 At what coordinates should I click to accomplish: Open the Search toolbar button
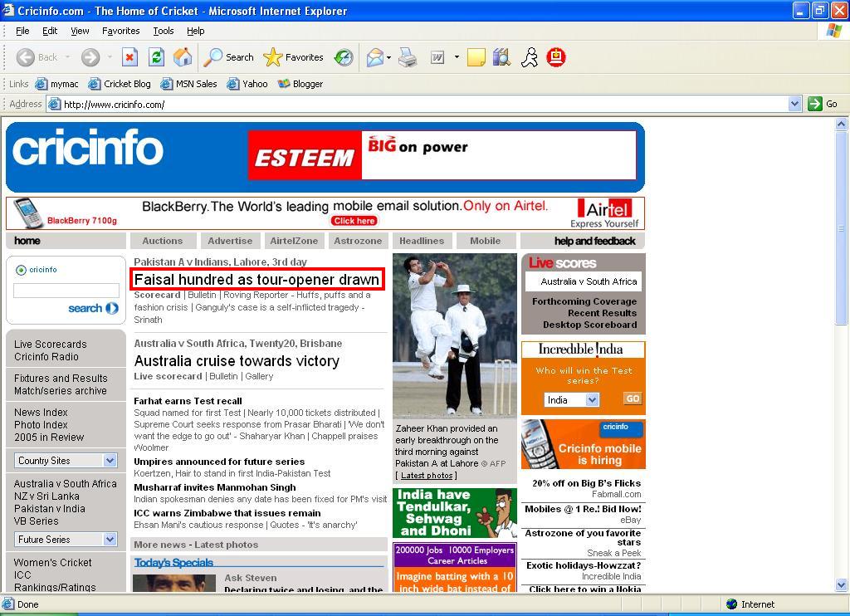pyautogui.click(x=229, y=57)
